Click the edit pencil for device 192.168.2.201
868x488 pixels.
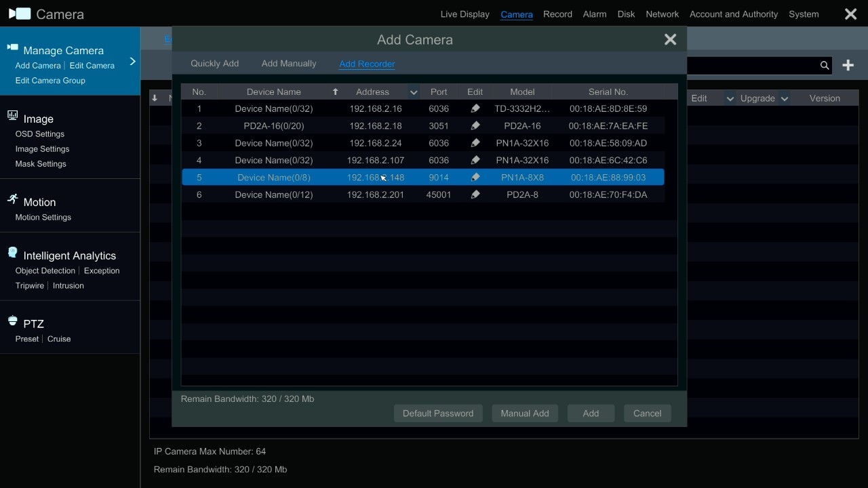click(475, 195)
